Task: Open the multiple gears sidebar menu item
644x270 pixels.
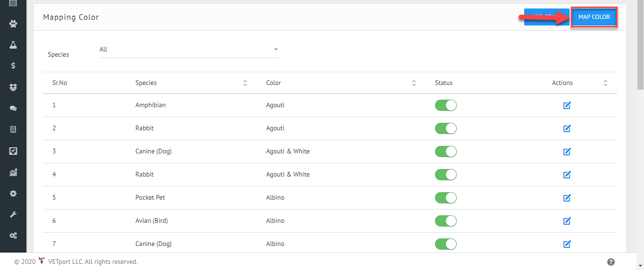Action: (13, 235)
